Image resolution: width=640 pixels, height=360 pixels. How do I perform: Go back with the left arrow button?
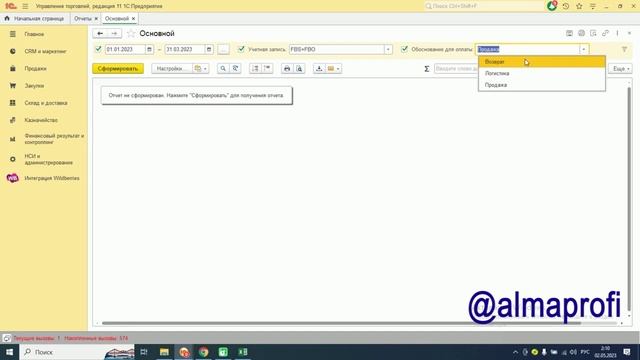pos(100,33)
